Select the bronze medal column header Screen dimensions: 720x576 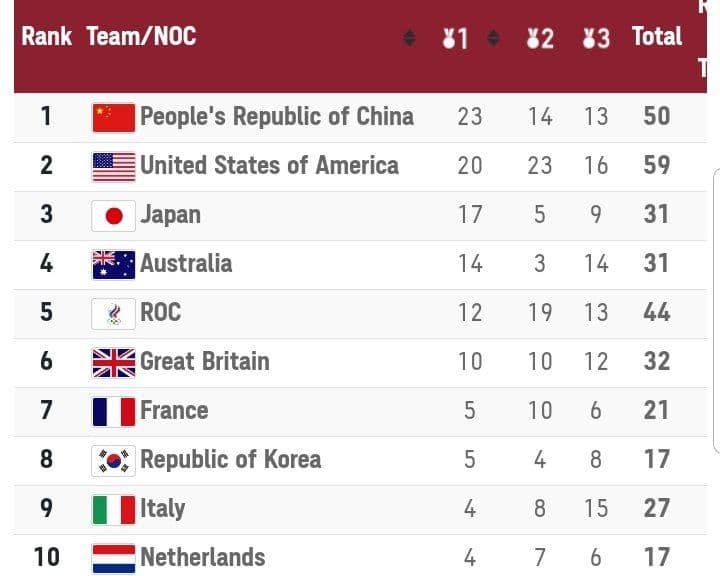coord(596,38)
